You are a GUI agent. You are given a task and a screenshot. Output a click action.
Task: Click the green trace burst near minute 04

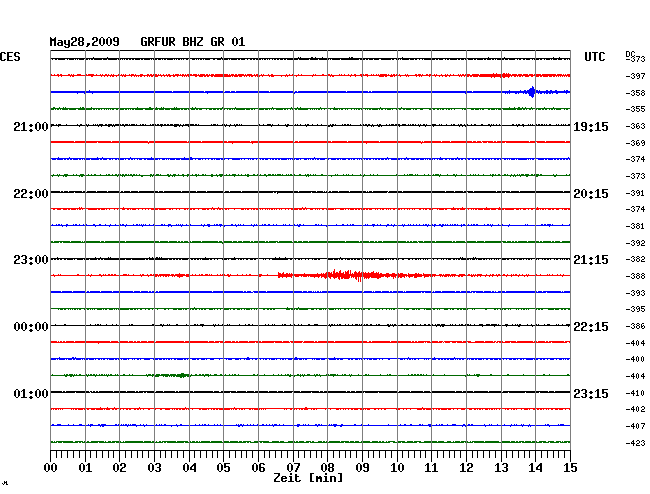tap(182, 375)
